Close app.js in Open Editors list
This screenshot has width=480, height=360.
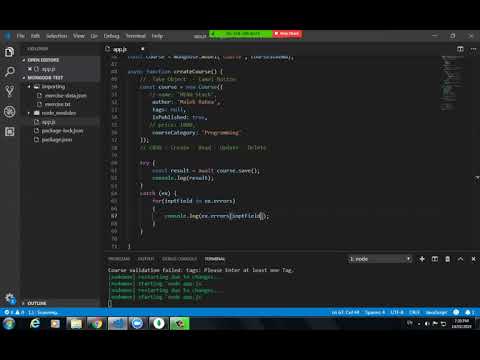pos(30,69)
